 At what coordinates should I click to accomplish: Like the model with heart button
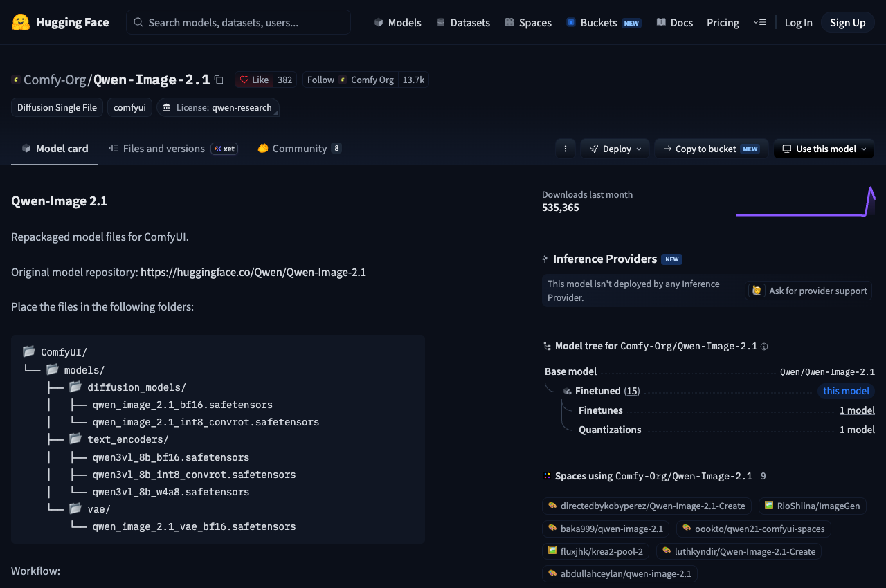coord(254,80)
